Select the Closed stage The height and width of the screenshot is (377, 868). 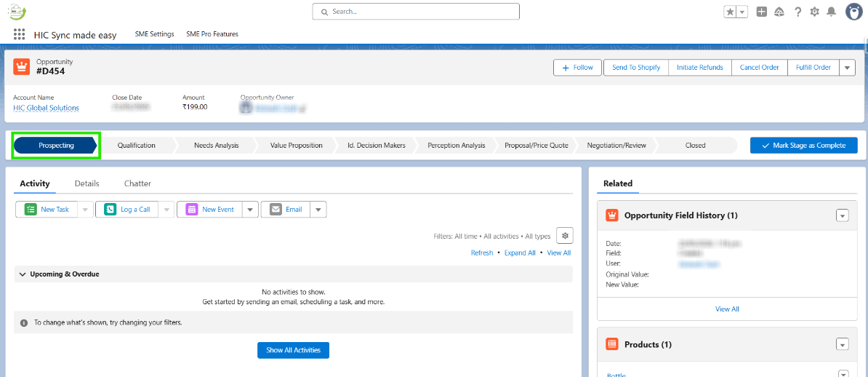click(x=695, y=146)
